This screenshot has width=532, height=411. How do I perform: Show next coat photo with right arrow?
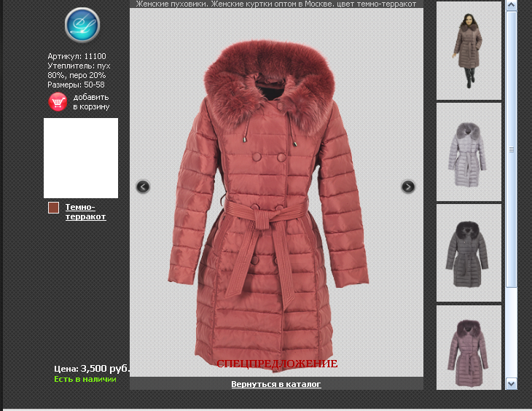click(408, 187)
